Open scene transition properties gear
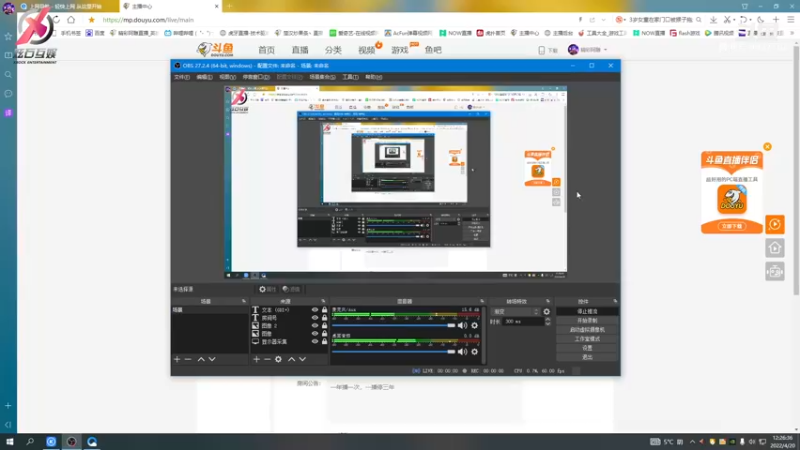800x450 pixels. click(x=546, y=312)
